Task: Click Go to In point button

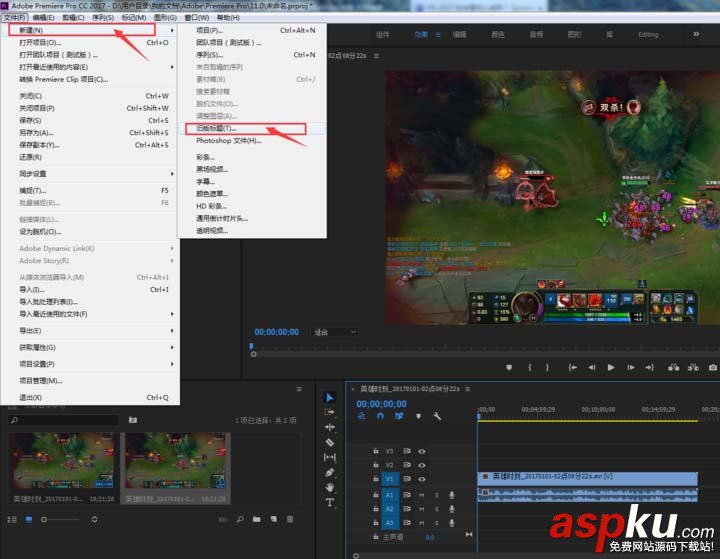Action: (x=573, y=367)
